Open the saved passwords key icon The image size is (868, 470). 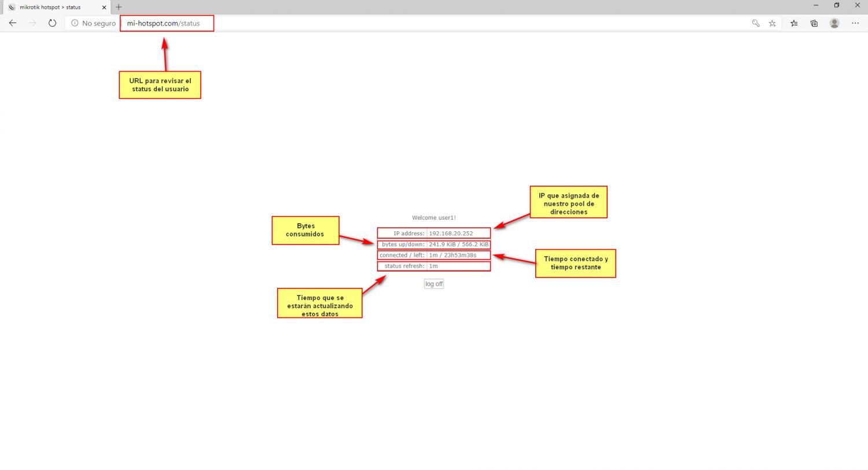tap(756, 23)
